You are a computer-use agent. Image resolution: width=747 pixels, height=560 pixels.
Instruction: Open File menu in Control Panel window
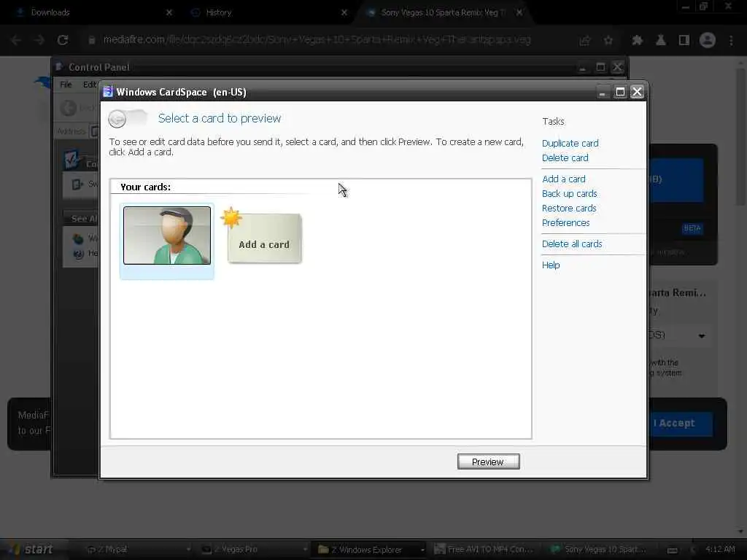click(x=66, y=85)
